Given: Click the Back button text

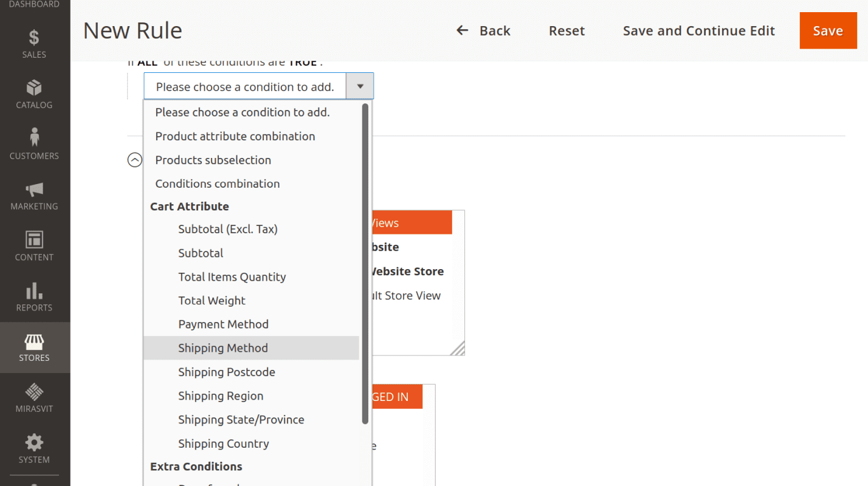Looking at the screenshot, I should [x=495, y=30].
